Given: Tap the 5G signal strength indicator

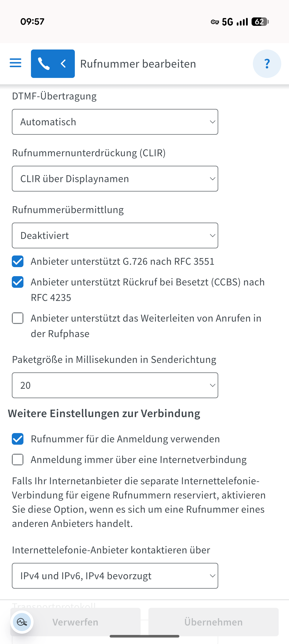Looking at the screenshot, I should click(235, 22).
